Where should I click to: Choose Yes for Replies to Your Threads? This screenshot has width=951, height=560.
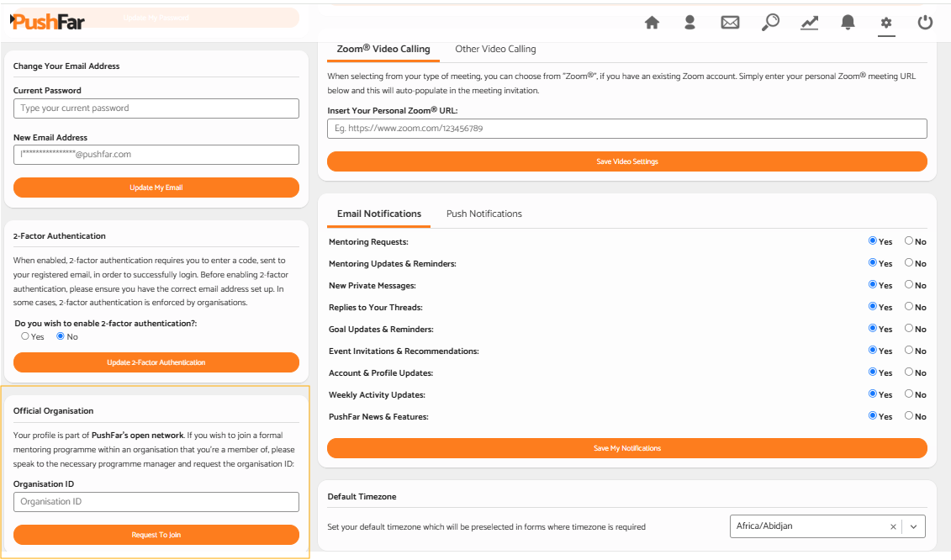[x=872, y=306]
